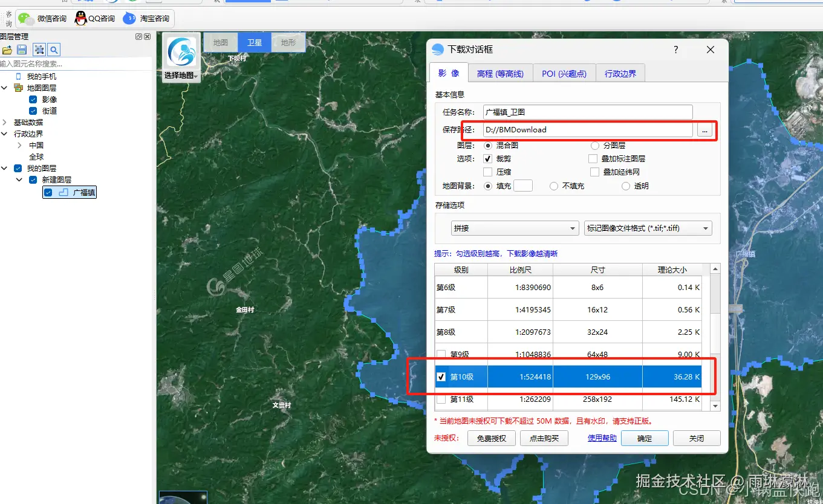Close the layer management panel

coord(147,37)
